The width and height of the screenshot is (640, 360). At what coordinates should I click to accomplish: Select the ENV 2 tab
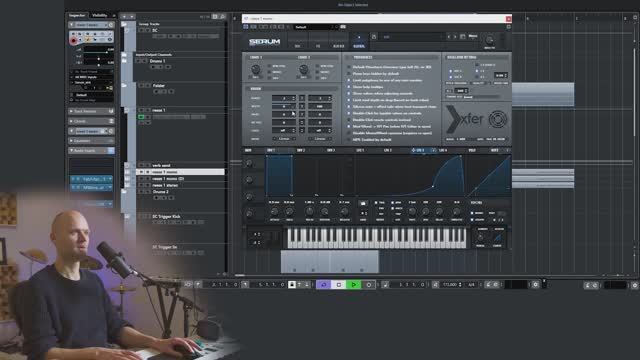[301, 151]
